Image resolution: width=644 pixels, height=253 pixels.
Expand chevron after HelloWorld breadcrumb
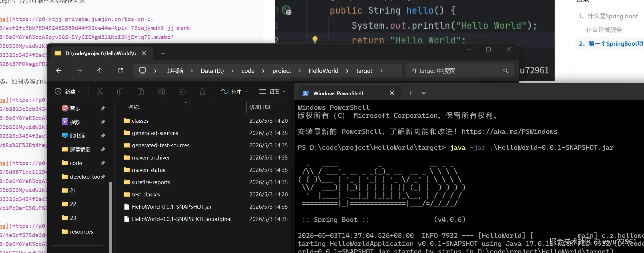[347, 71]
